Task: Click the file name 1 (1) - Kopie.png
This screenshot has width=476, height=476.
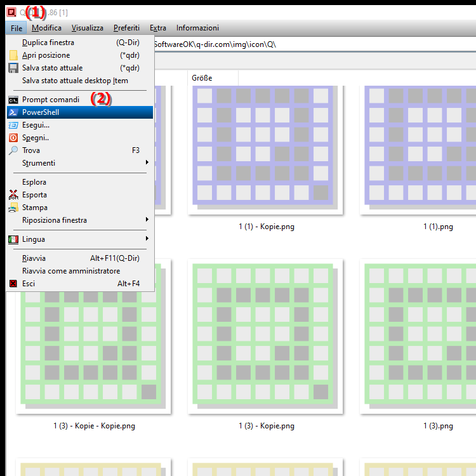Action: [x=267, y=227]
